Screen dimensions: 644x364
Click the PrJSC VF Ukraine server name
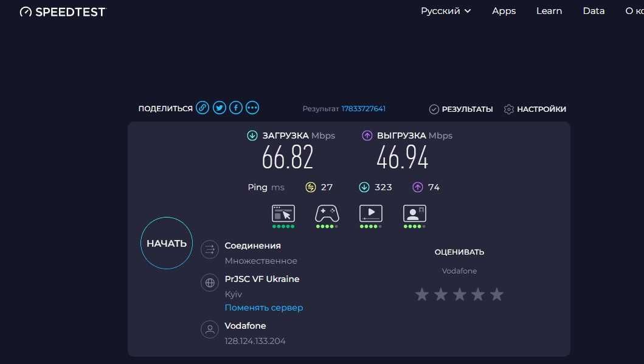[262, 279]
